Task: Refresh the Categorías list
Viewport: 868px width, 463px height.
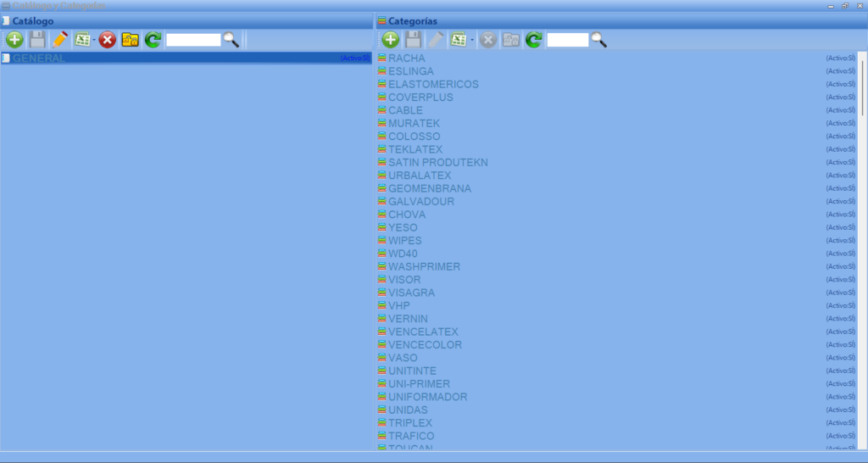Action: (534, 40)
